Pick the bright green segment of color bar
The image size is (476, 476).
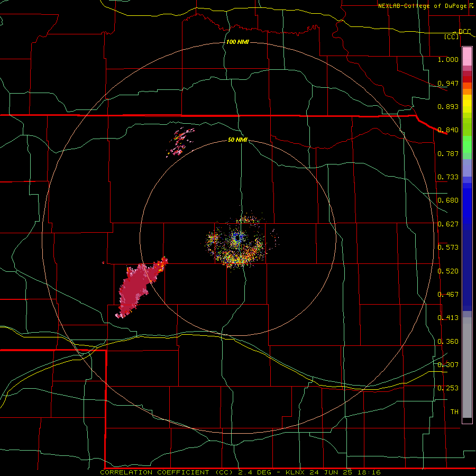[467, 144]
